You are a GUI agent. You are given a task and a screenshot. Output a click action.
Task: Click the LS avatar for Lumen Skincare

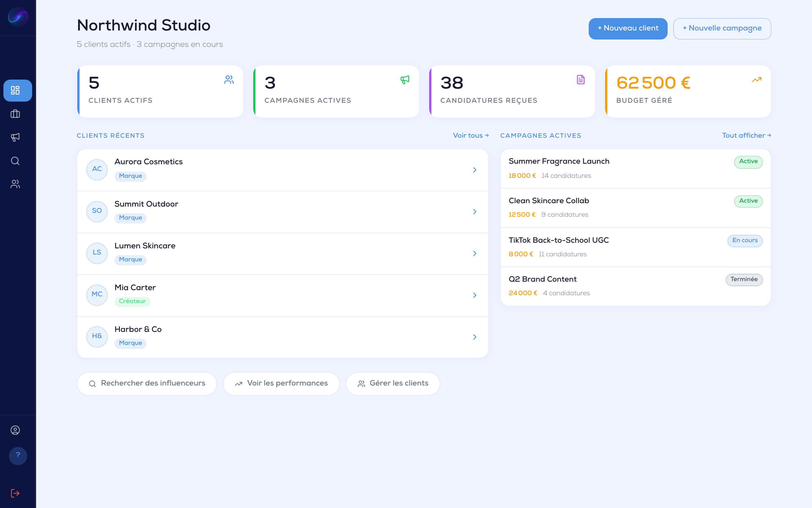pos(97,253)
